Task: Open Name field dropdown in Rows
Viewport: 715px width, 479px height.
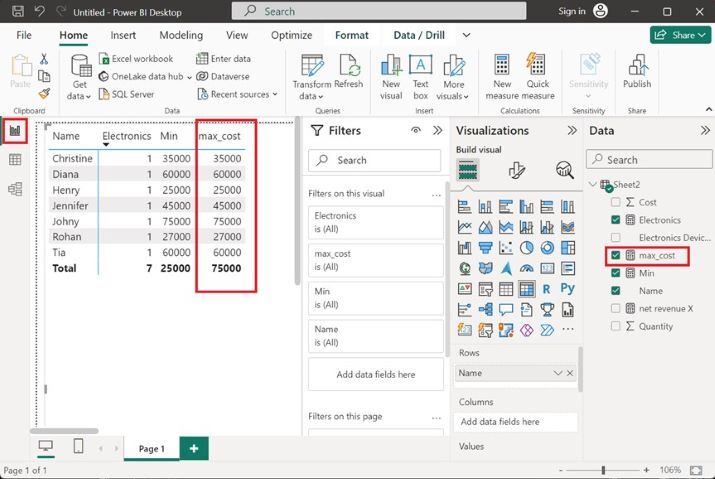Action: point(558,373)
